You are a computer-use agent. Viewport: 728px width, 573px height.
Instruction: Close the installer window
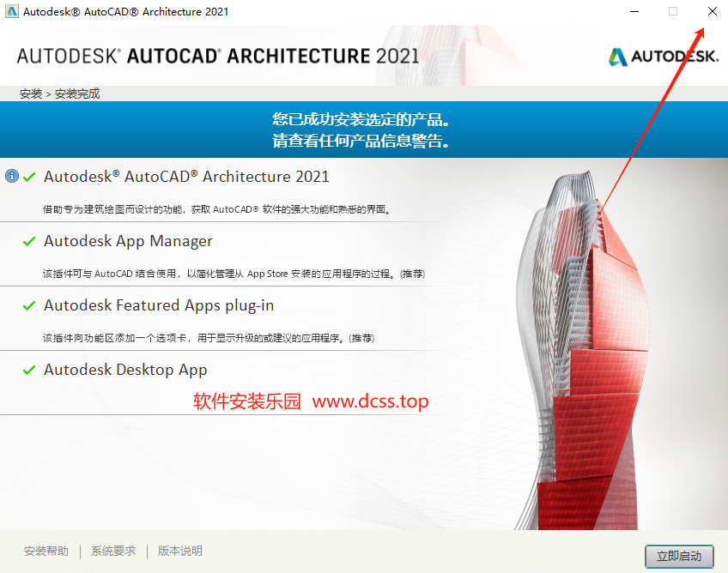click(713, 11)
